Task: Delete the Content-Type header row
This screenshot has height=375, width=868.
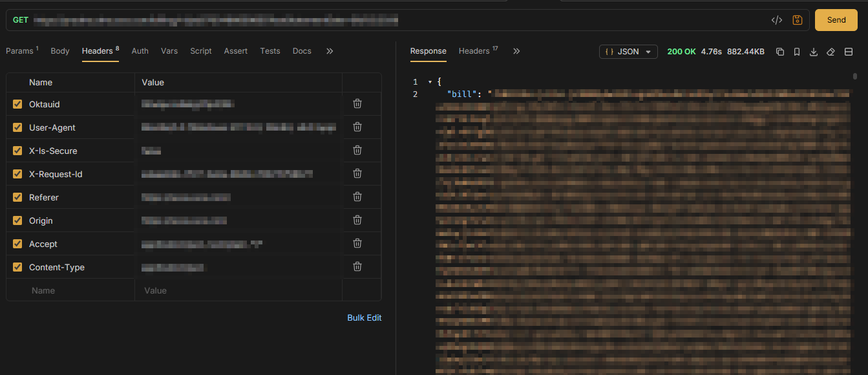Action: click(x=357, y=266)
